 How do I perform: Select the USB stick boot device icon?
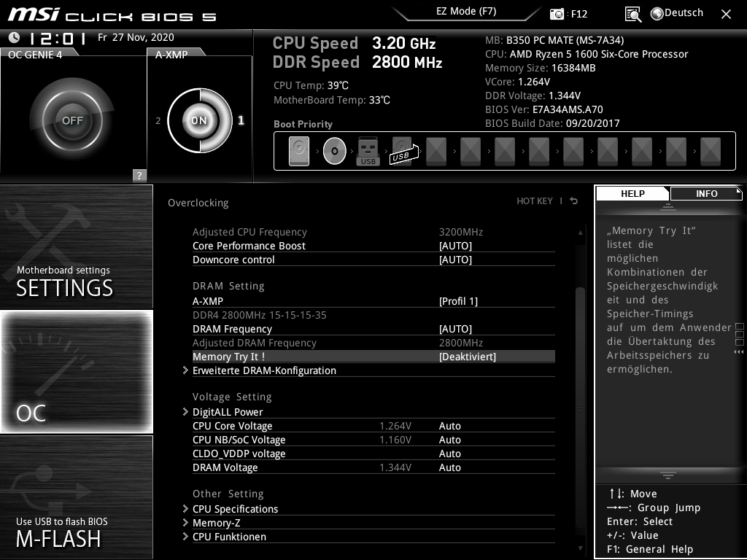368,151
